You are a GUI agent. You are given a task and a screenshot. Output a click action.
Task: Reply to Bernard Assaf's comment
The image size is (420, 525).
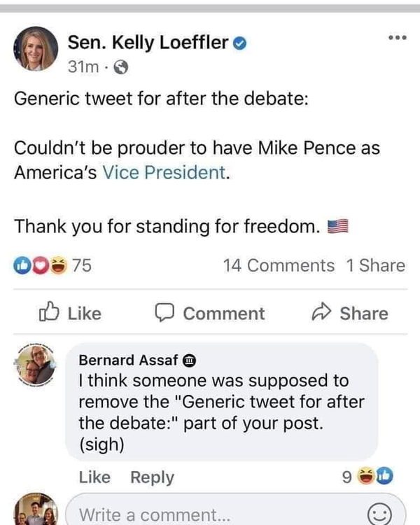point(152,477)
